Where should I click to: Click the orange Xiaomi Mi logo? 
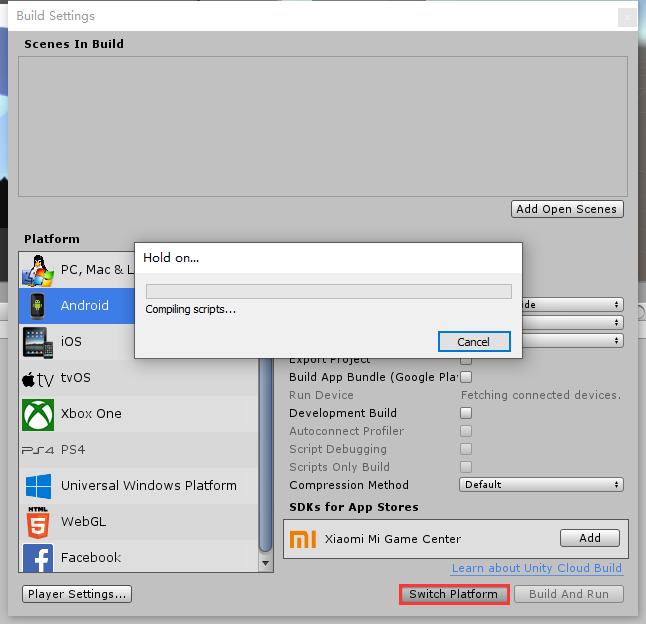click(303, 539)
